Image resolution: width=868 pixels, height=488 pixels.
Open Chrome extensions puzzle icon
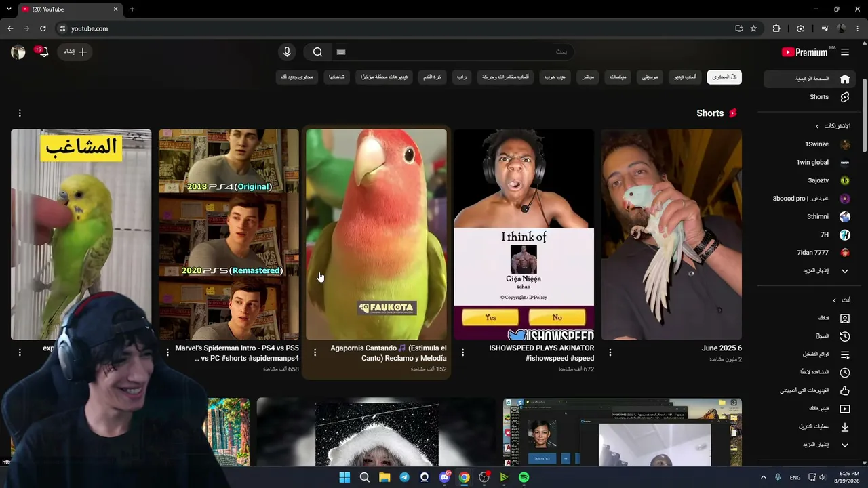tap(776, 28)
